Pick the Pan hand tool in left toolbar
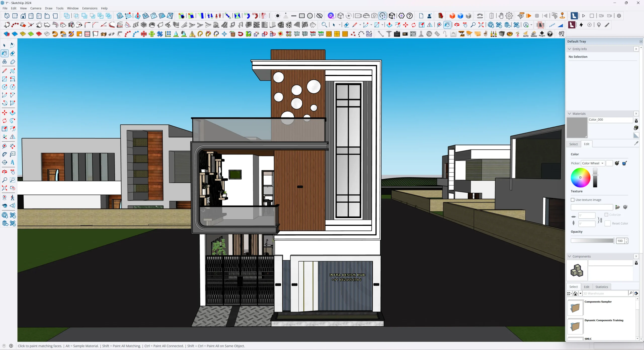644x350 pixels. point(12,172)
